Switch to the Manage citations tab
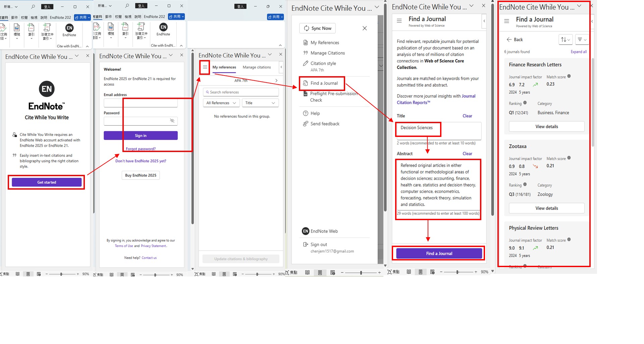644x344 pixels. coord(257,67)
